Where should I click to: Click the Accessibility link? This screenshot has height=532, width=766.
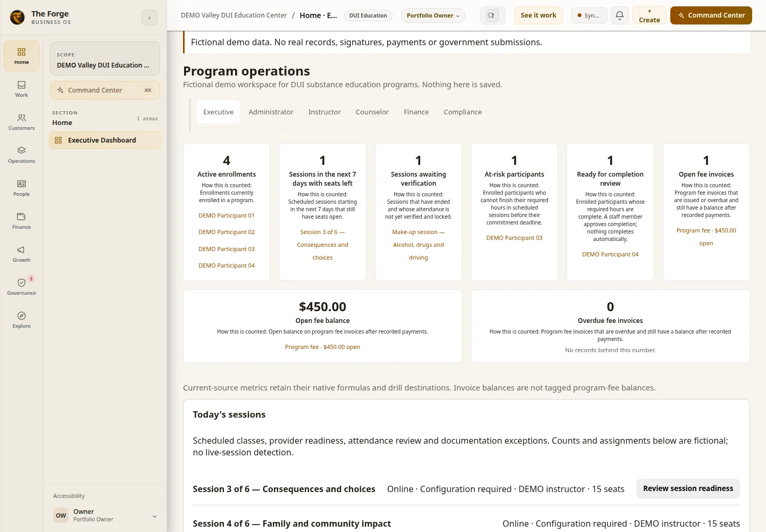pos(69,496)
